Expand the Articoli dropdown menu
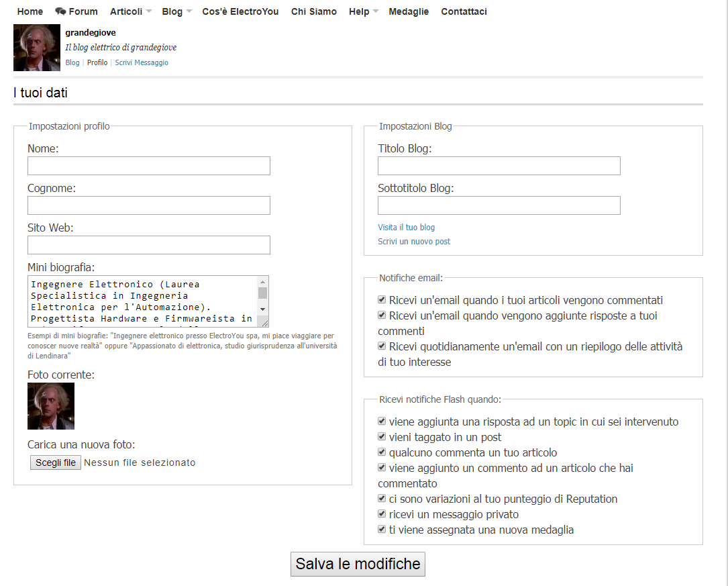Image resolution: width=728 pixels, height=586 pixels. pos(131,11)
